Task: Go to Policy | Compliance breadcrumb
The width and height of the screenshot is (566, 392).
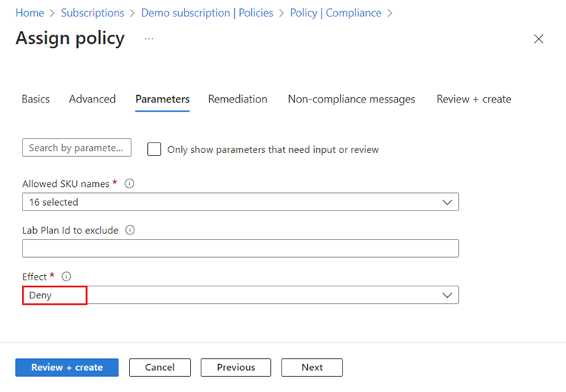Action: tap(336, 13)
